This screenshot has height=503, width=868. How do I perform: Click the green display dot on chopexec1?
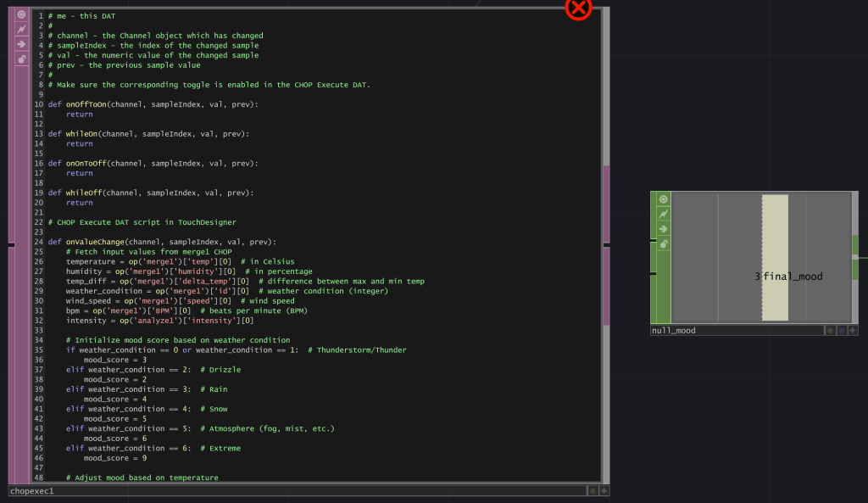click(x=593, y=491)
